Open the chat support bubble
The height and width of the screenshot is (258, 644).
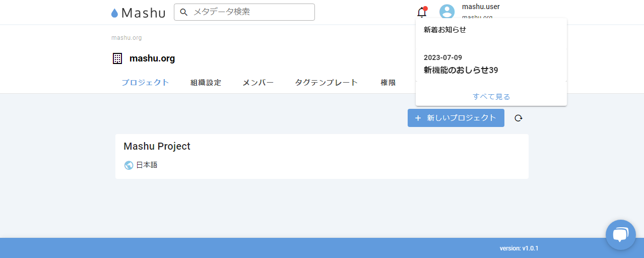tap(620, 235)
